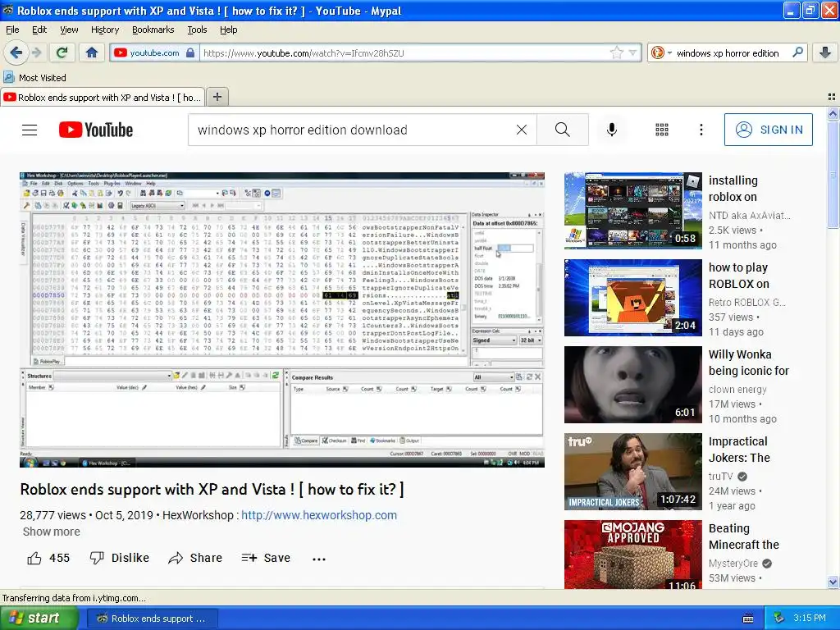Open the Bookmarks menu
The width and height of the screenshot is (840, 630).
pos(153,30)
